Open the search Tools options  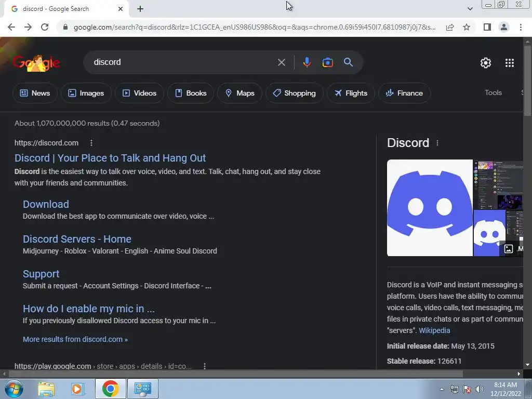[493, 92]
